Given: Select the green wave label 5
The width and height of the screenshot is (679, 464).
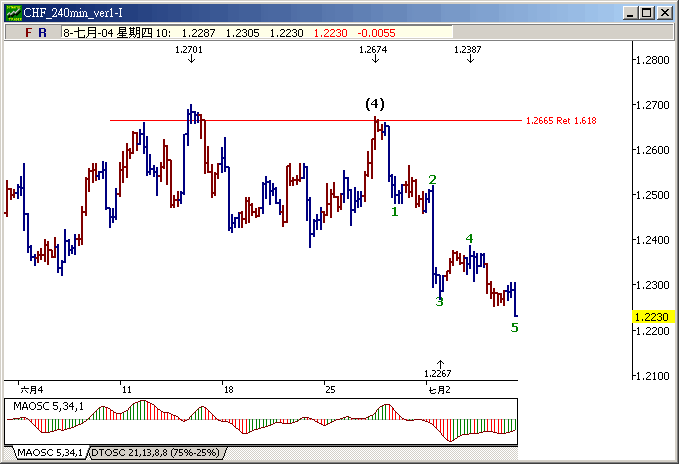Looking at the screenshot, I should coord(514,328).
